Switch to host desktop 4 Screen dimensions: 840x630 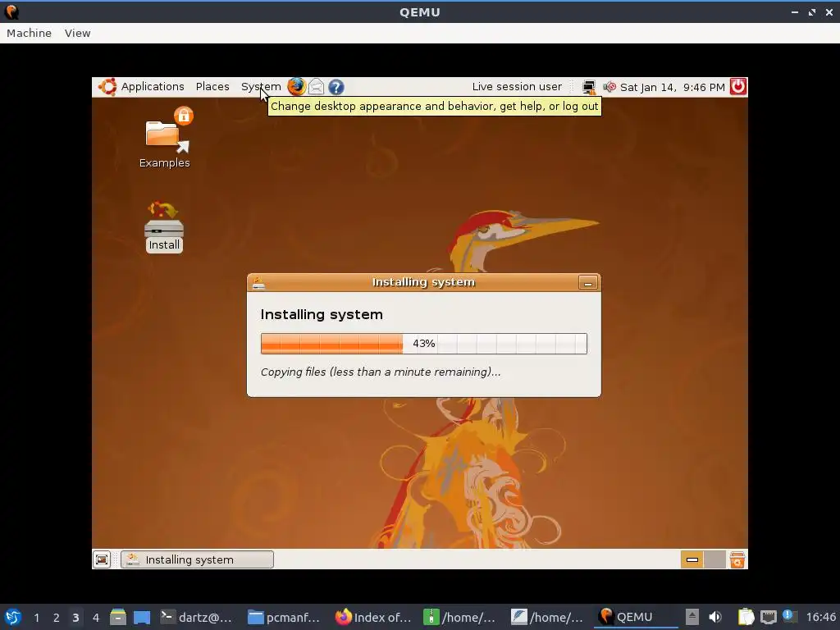pos(96,618)
